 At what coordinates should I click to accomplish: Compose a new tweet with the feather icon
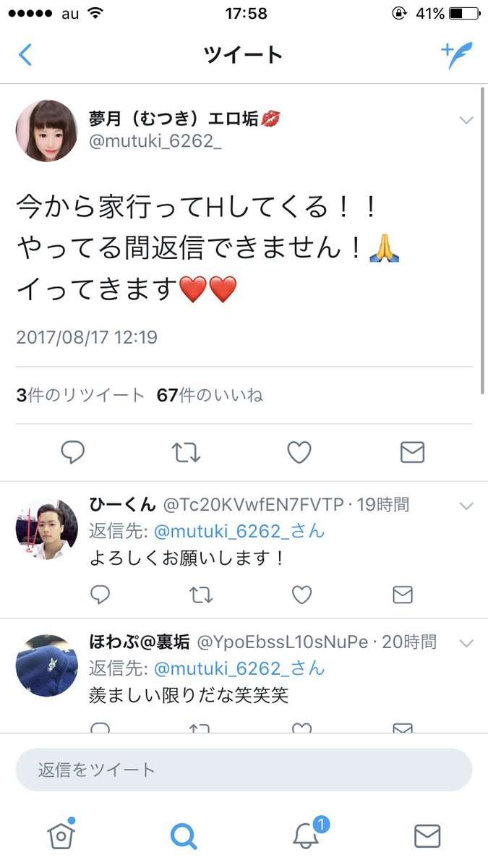click(x=456, y=55)
